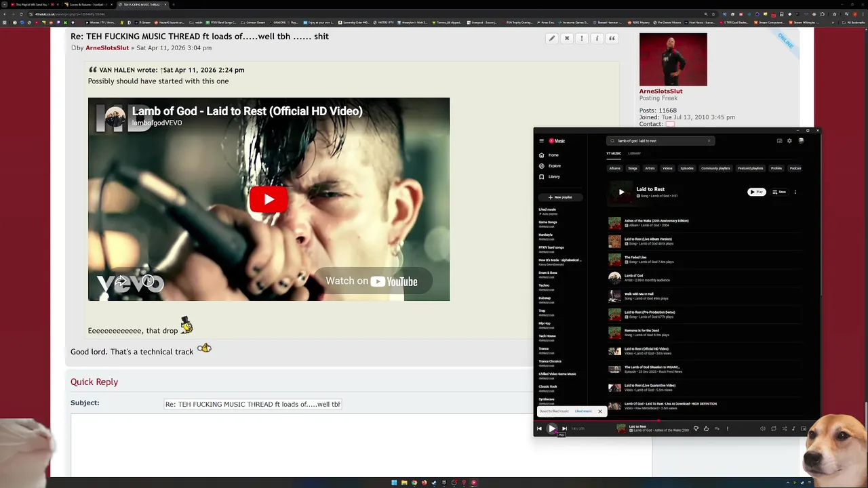Screen dimensions: 868x488
Task: Delete the post with the X icon
Action: 567,39
